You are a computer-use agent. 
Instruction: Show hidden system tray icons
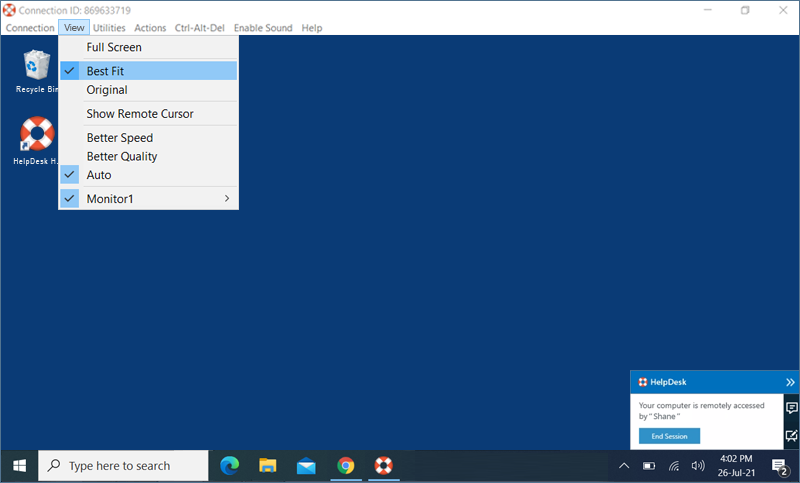click(623, 466)
